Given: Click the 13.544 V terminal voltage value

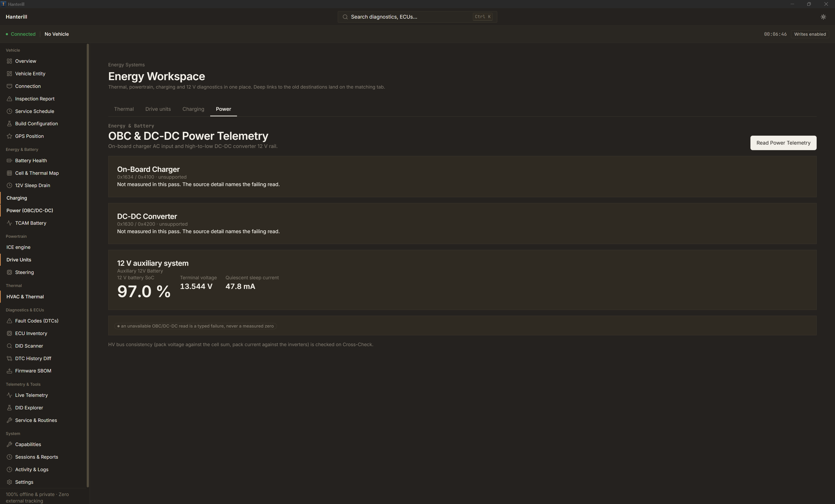Looking at the screenshot, I should [x=196, y=286].
